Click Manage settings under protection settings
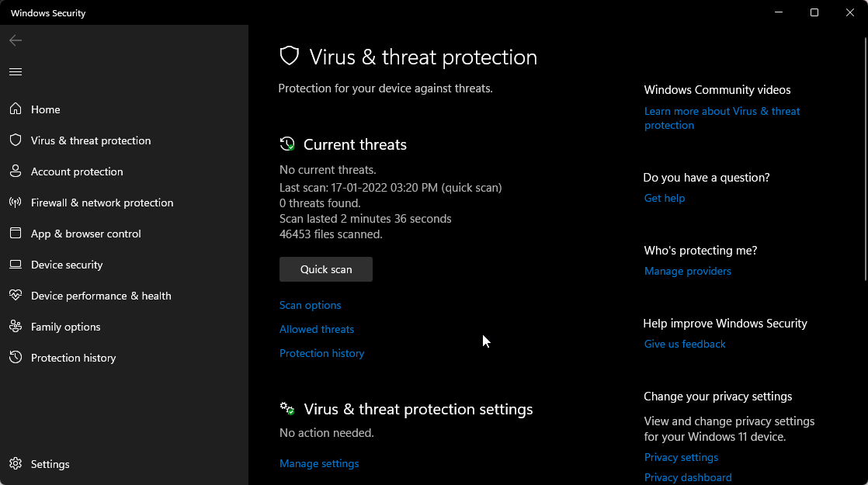This screenshot has width=868, height=485. click(319, 463)
